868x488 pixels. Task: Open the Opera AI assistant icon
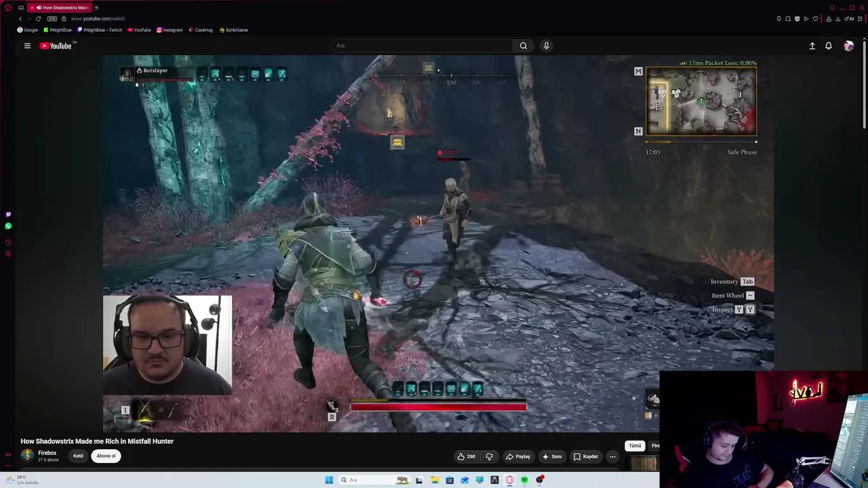850,19
